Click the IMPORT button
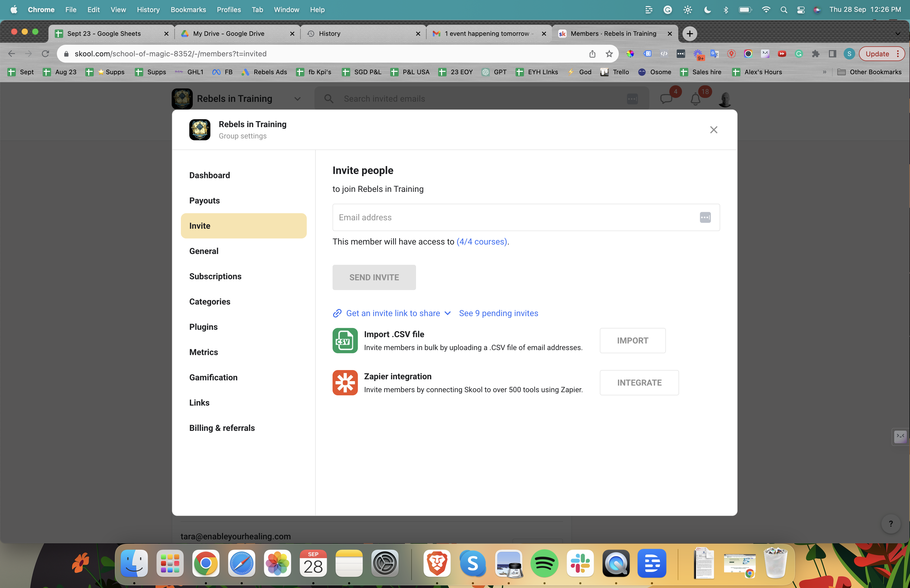The height and width of the screenshot is (588, 910). [x=632, y=340]
